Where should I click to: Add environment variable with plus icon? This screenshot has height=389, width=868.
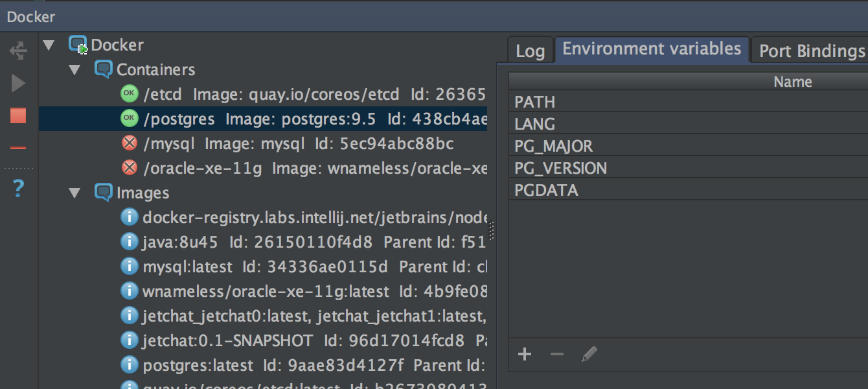[x=525, y=354]
